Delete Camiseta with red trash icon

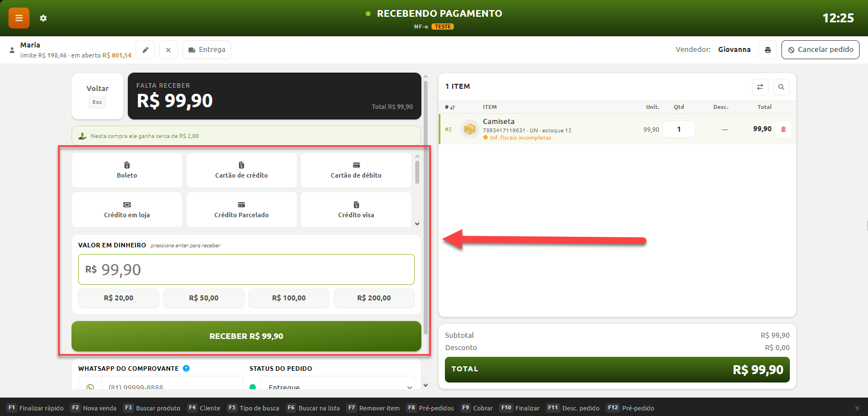tap(783, 129)
